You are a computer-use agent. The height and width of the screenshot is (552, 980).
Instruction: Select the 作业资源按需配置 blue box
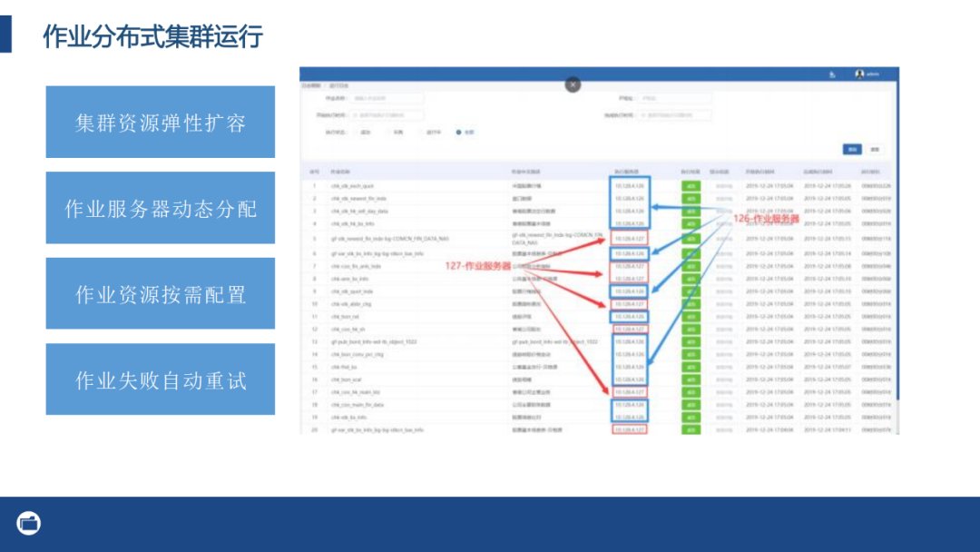(160, 293)
